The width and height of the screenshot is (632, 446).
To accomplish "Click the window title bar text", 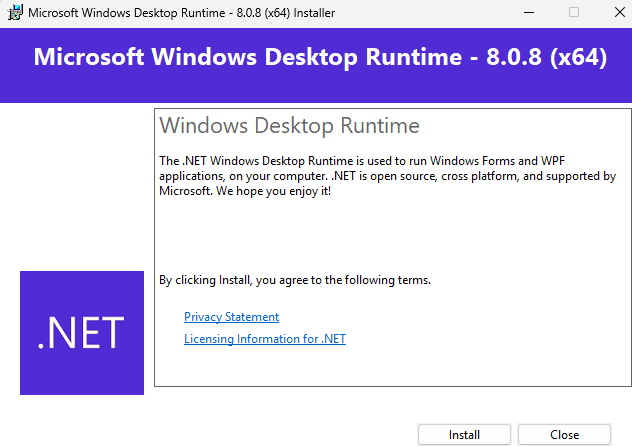I will coord(181,13).
